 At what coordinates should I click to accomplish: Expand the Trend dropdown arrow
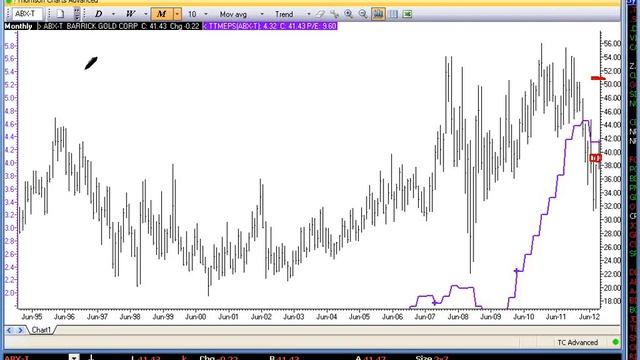pyautogui.click(x=309, y=14)
